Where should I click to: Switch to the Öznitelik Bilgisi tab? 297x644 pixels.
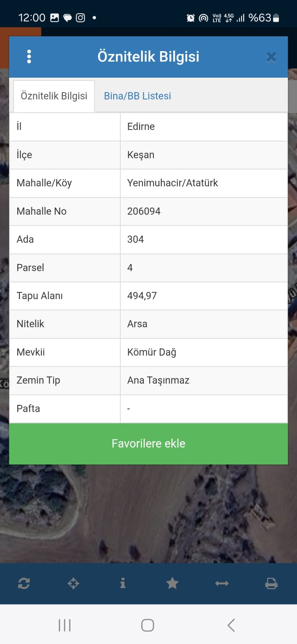tap(54, 96)
